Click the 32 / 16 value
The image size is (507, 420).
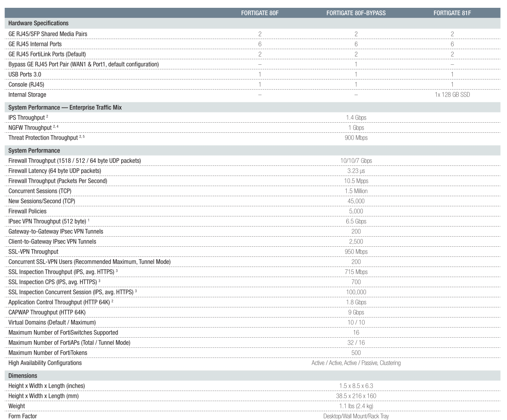pos(356,342)
